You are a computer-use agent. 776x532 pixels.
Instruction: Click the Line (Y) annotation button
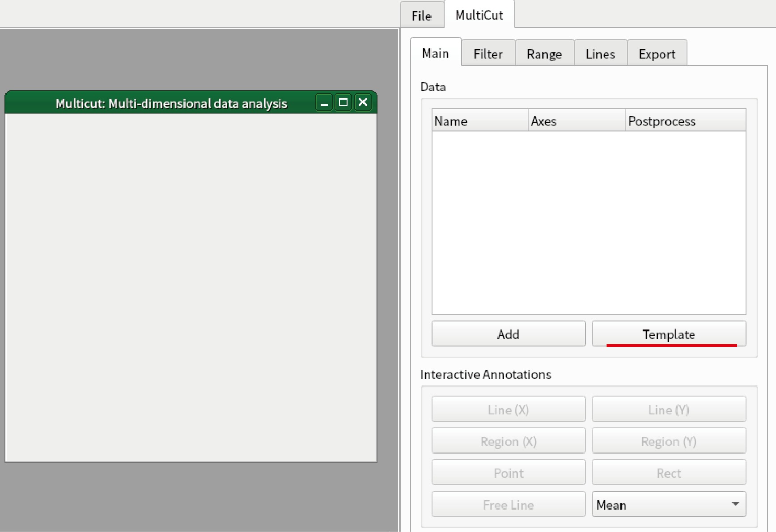pyautogui.click(x=669, y=410)
